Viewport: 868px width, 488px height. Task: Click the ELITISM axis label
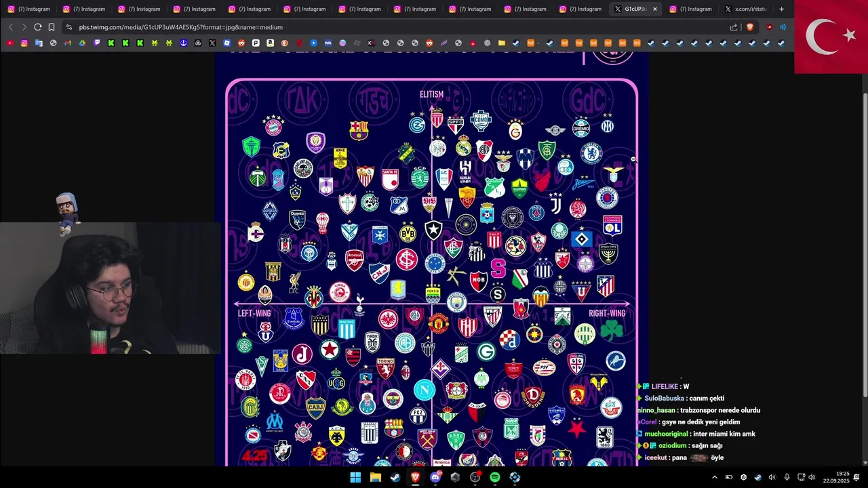tap(431, 95)
